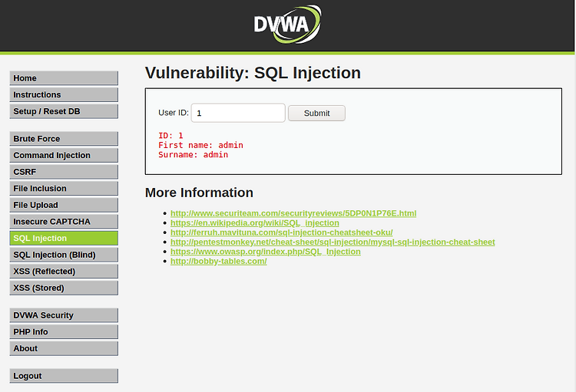Open the bobby-tables.com link
Viewport: 576px width, 392px height.
(219, 261)
